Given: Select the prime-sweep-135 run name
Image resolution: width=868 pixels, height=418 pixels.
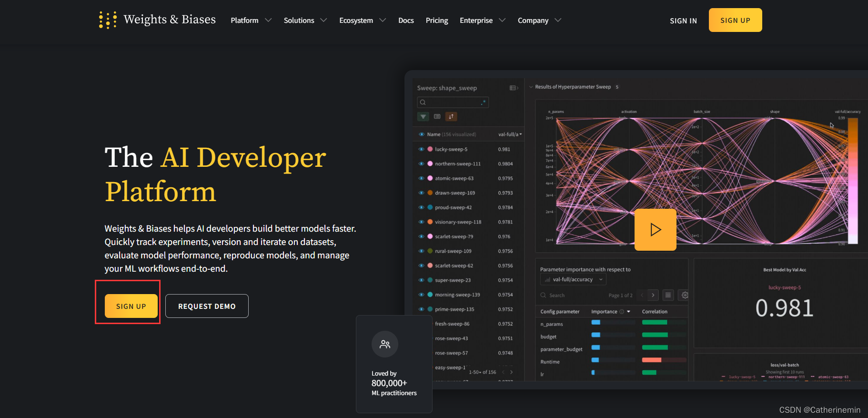Looking at the screenshot, I should tap(454, 309).
